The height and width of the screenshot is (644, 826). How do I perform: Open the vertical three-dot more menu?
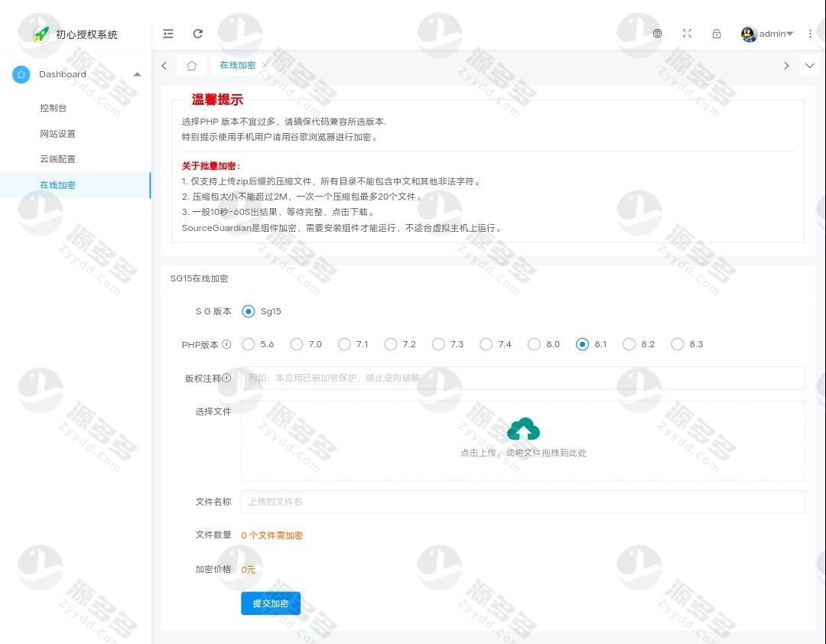810,34
